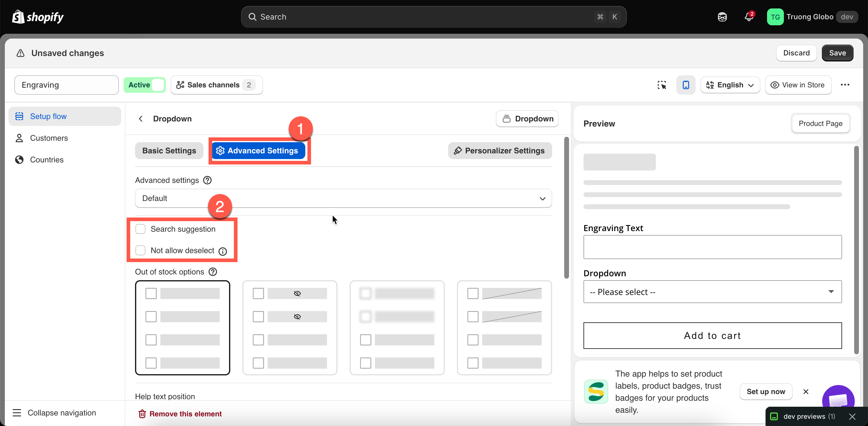This screenshot has height=426, width=868.
Task: Click the Sidekick assistant face icon
Action: (x=722, y=17)
